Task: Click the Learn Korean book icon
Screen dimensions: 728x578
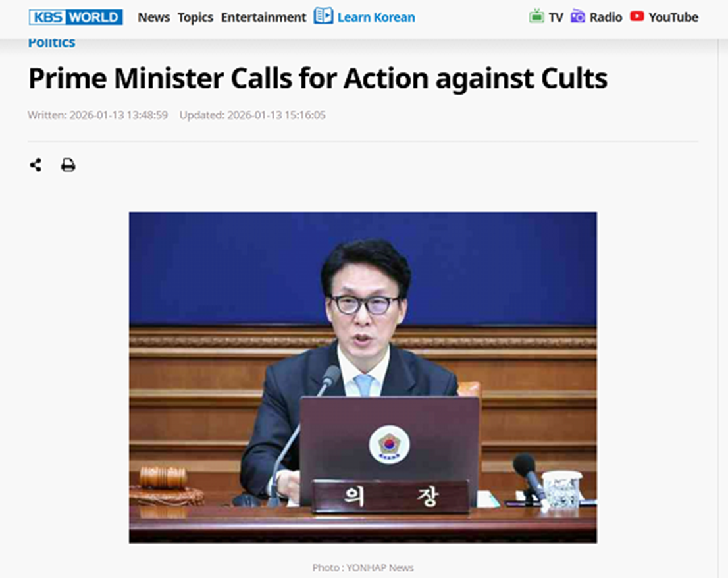Action: click(323, 16)
